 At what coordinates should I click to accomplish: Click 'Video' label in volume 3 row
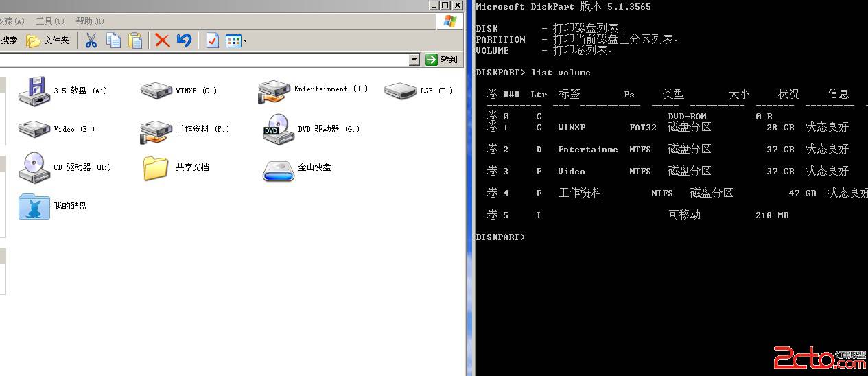coord(572,172)
